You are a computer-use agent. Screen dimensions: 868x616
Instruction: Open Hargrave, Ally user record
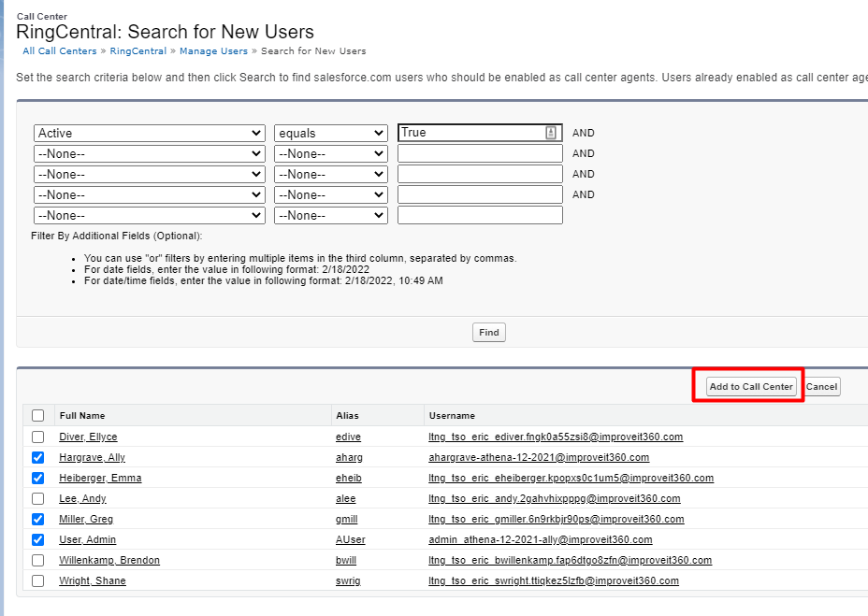click(92, 457)
